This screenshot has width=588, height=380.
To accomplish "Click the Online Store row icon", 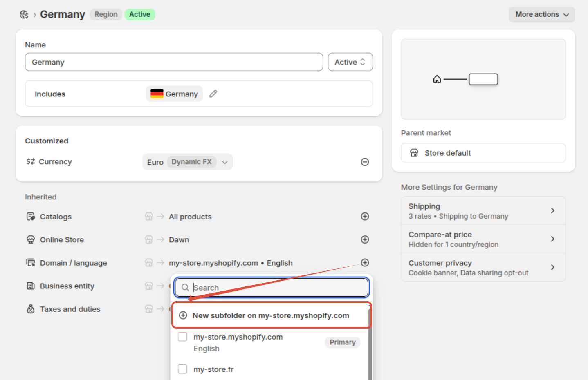I will pyautogui.click(x=31, y=240).
